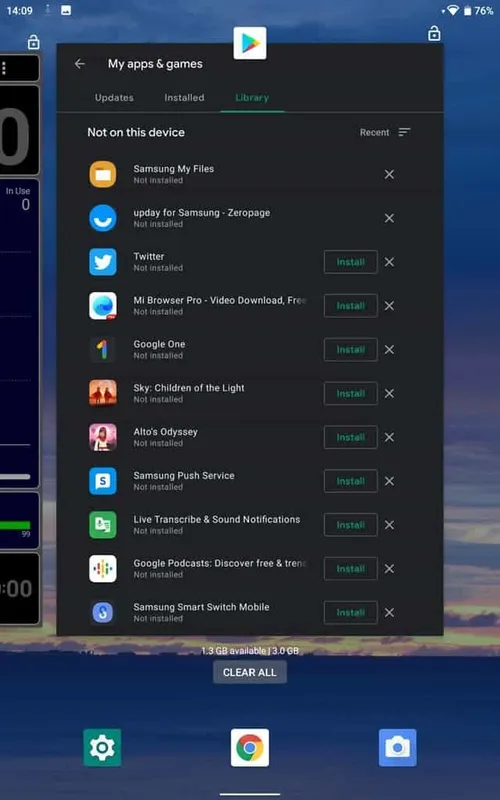Remove Alto's Odyssey from library
Image resolution: width=500 pixels, height=800 pixels.
[389, 437]
